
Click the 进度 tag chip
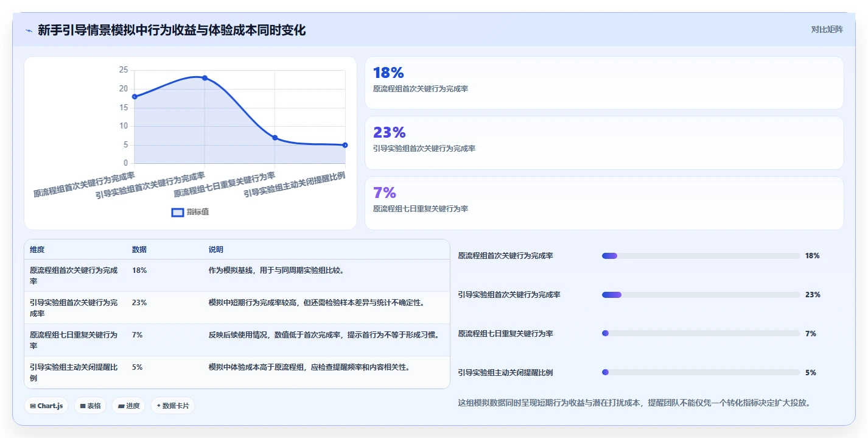128,406
